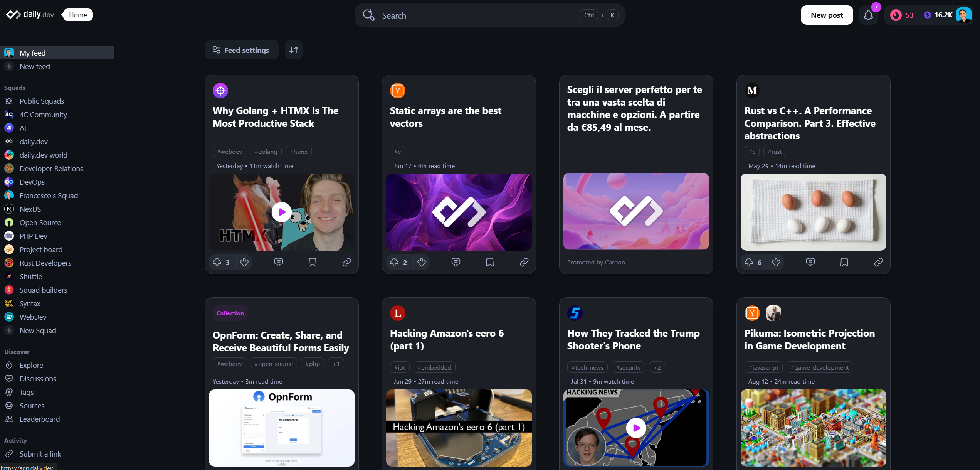Open the Rust Developers squad icon
The width and height of the screenshot is (980, 470).
pyautogui.click(x=9, y=263)
